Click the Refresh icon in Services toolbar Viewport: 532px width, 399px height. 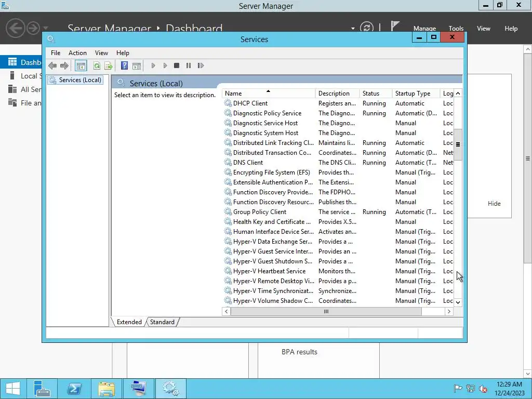point(97,65)
